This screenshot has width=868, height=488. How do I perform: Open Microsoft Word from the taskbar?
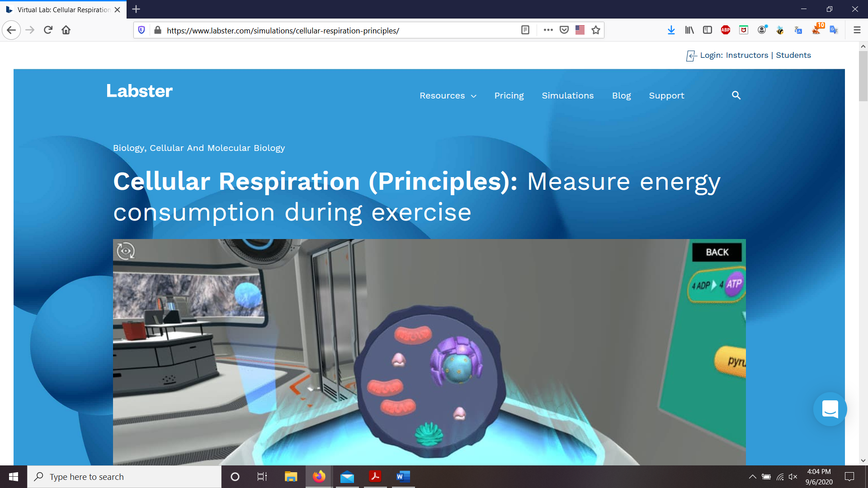403,477
